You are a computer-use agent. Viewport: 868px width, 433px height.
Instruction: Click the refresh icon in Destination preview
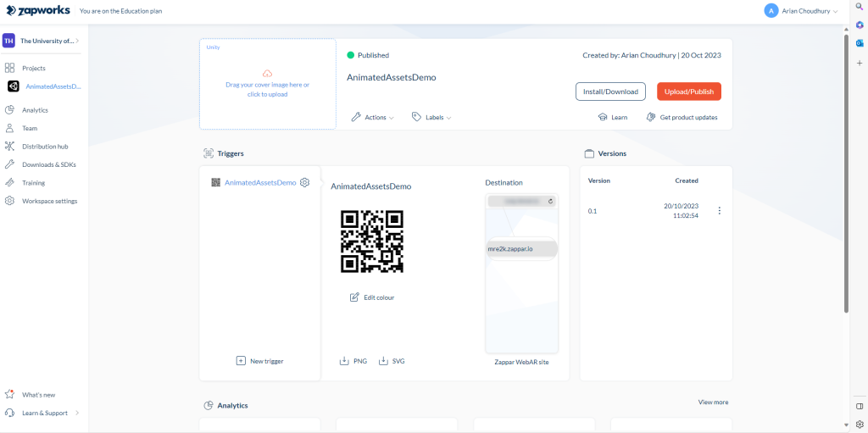[551, 202]
